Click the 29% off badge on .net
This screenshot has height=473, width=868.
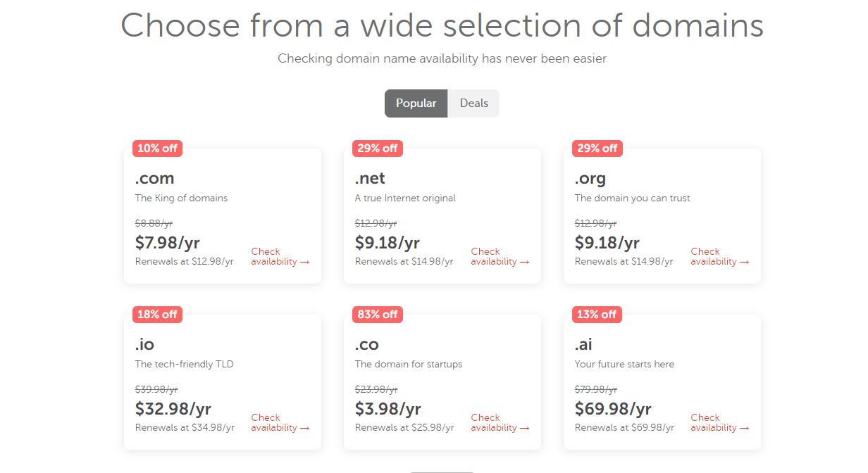tap(377, 149)
